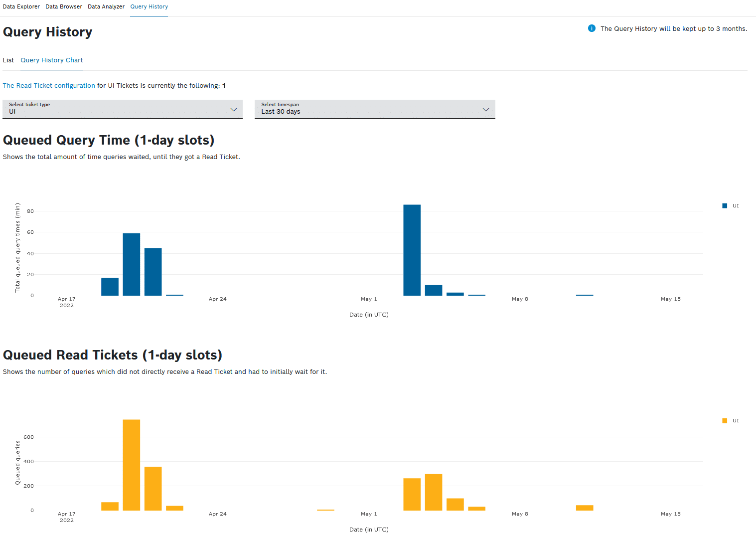Click the Queued Read Tickets chart heading
Screen dimensions: 756x540
click(x=113, y=355)
